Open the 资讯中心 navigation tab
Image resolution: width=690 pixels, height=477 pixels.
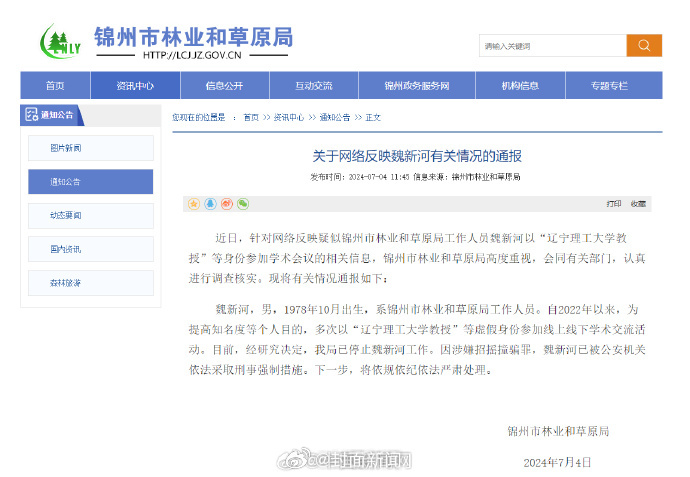tap(135, 85)
